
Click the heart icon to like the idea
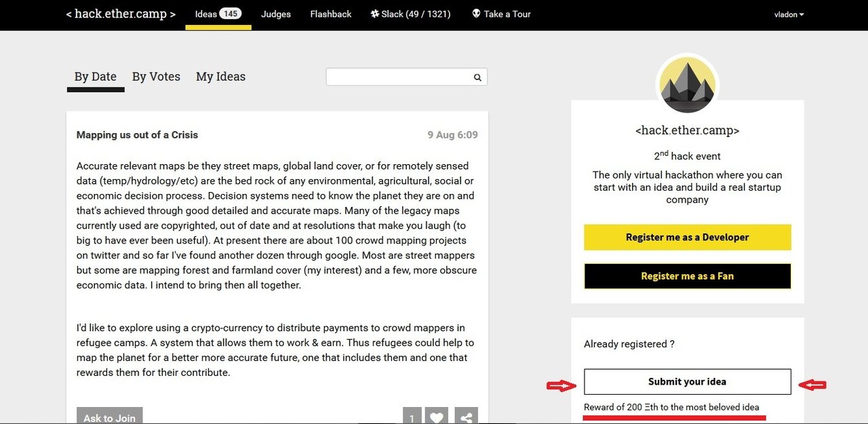(x=437, y=417)
